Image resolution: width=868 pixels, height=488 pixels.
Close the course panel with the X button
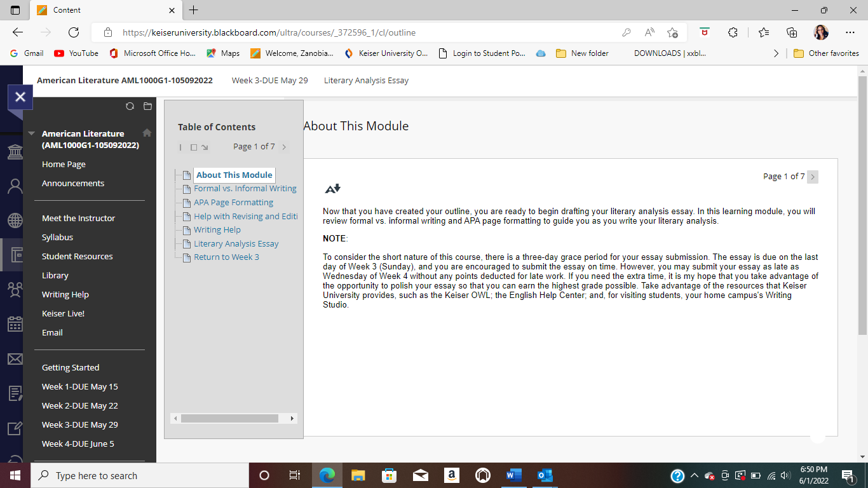pyautogui.click(x=20, y=97)
